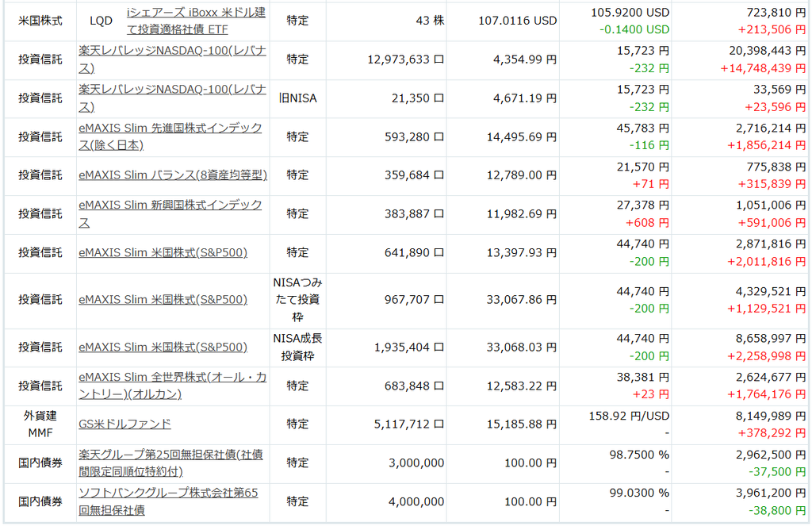Click the +608 円 price change
This screenshot has height=526, width=812.
point(647,223)
